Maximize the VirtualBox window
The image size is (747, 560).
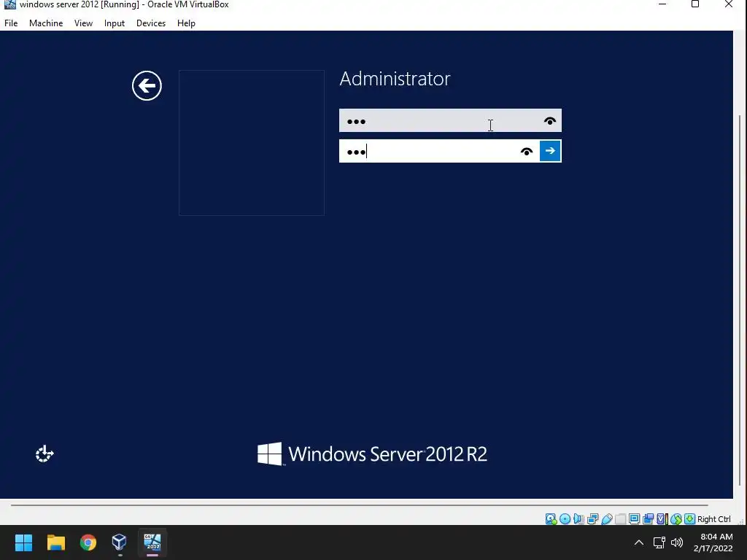(x=695, y=4)
